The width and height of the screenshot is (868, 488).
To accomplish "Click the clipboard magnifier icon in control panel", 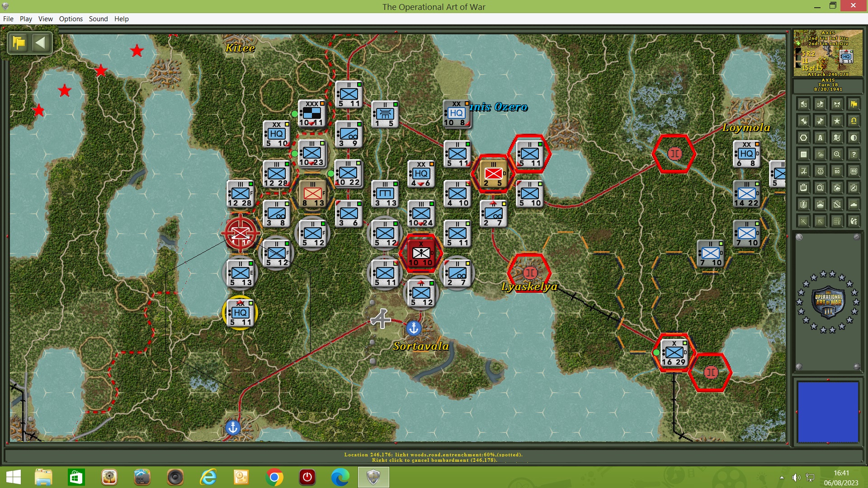I will (820, 188).
